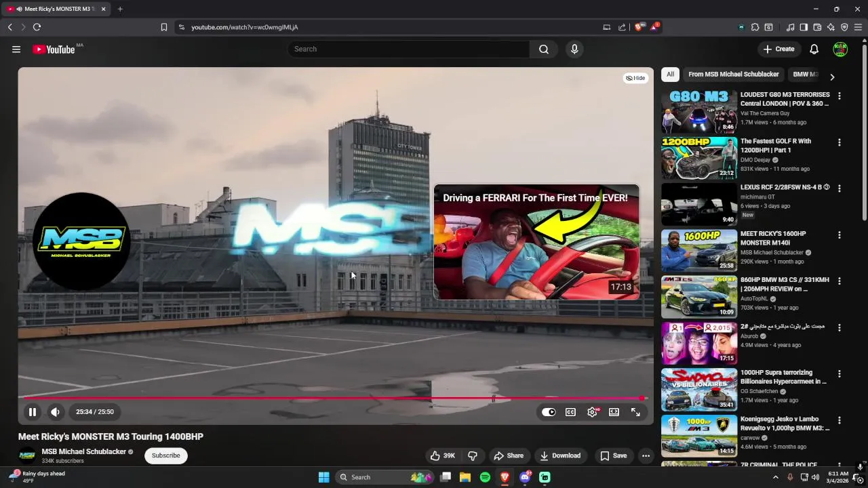
Task: Toggle closed captions in the player
Action: 570,412
